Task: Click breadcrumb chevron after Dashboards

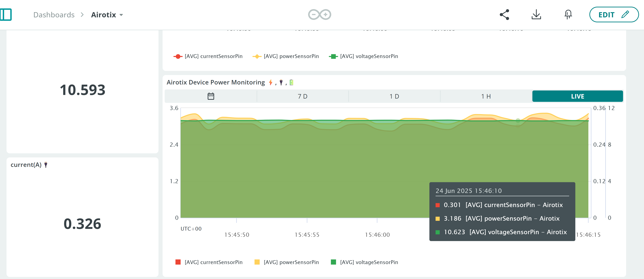Action: click(x=82, y=15)
